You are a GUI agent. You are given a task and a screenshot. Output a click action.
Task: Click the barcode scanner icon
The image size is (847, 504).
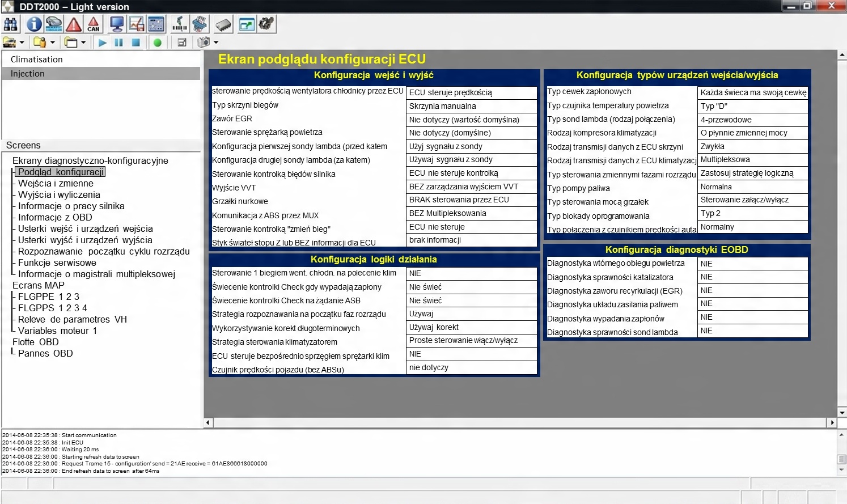coord(180,24)
